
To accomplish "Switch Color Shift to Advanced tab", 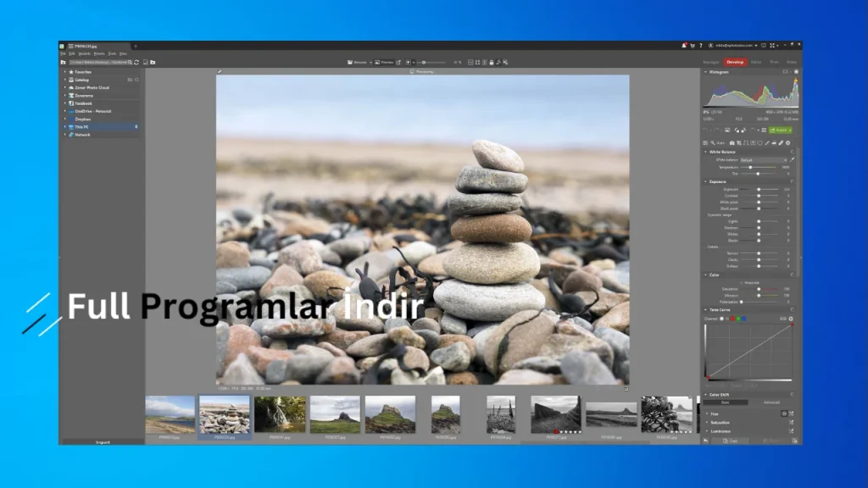I will [x=771, y=402].
